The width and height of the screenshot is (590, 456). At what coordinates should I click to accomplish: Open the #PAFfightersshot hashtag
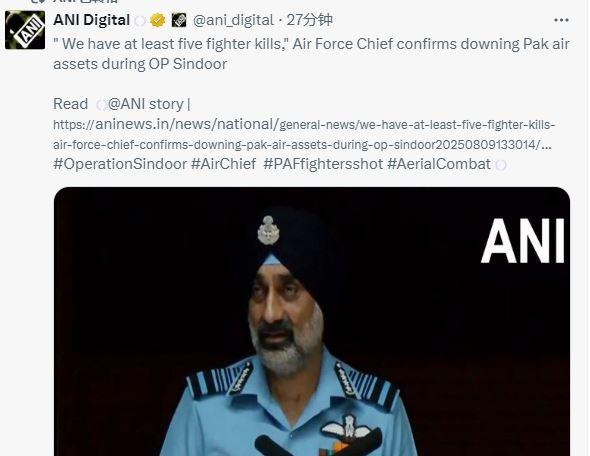tap(323, 164)
